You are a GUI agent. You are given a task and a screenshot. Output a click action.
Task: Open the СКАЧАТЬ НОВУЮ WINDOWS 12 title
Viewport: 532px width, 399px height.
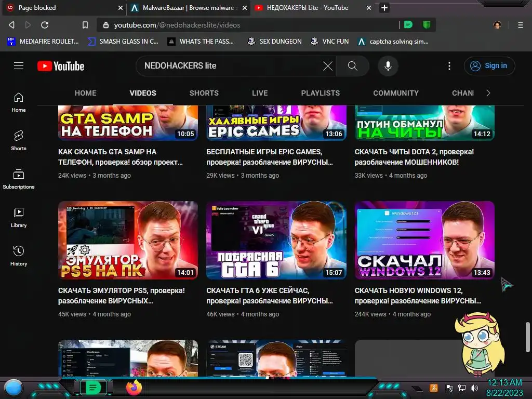click(x=418, y=296)
